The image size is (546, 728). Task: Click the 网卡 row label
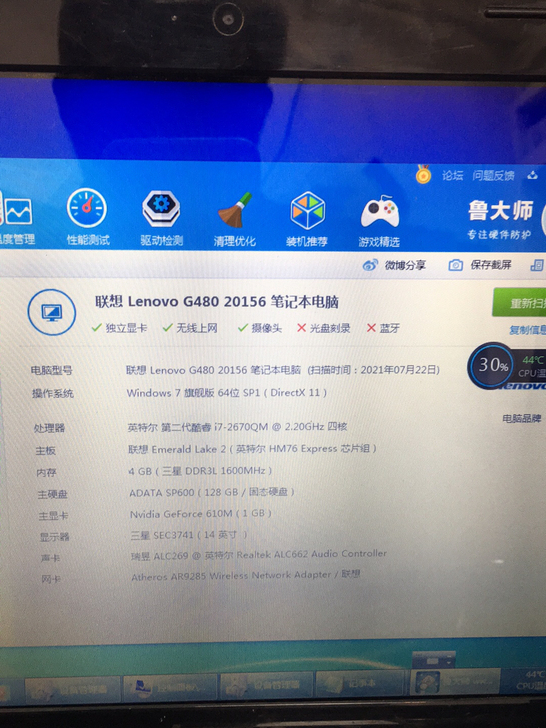[x=52, y=579]
